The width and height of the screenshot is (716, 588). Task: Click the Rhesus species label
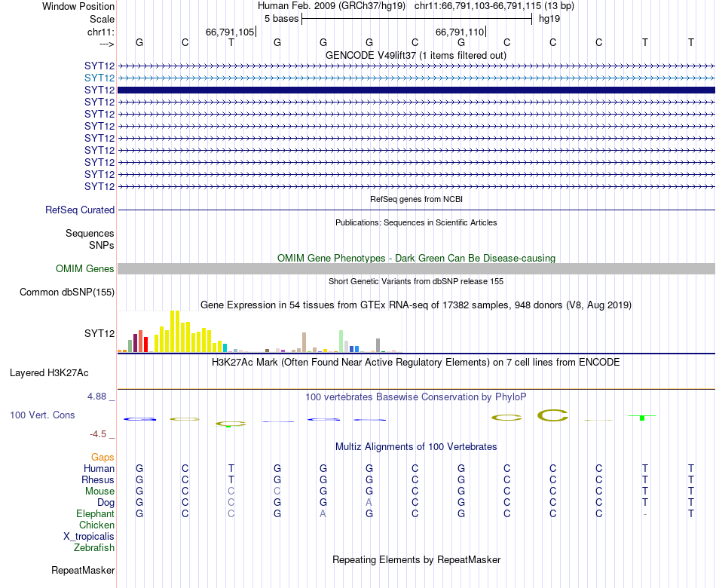click(98, 479)
